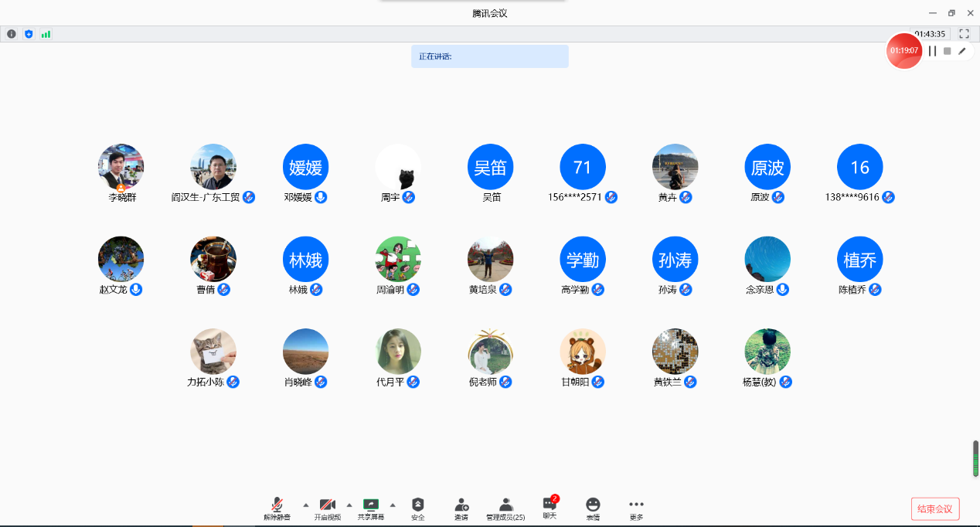Unmute microphone with 解除静音
Image resolution: width=980 pixels, height=527 pixels.
click(x=277, y=508)
